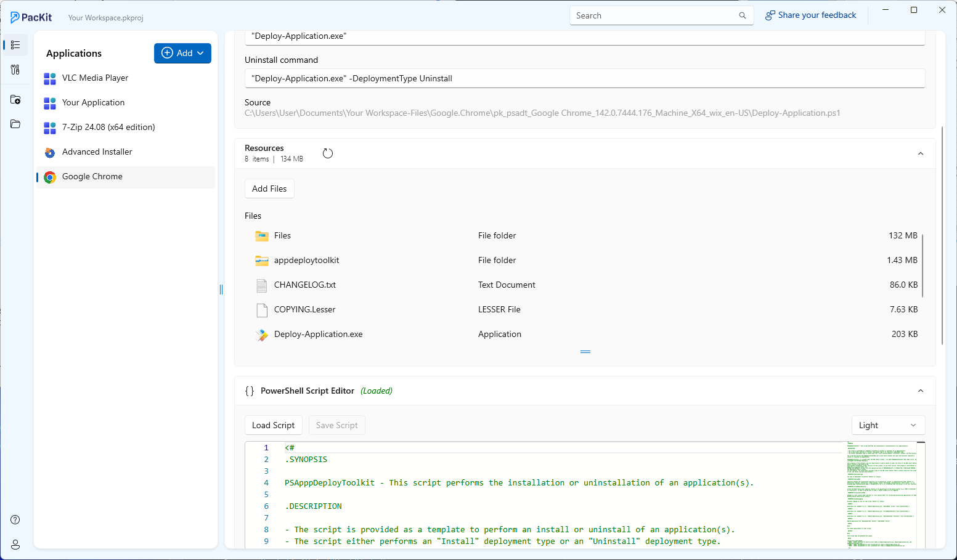Open the Light theme dropdown
This screenshot has width=957, height=560.
pos(887,424)
